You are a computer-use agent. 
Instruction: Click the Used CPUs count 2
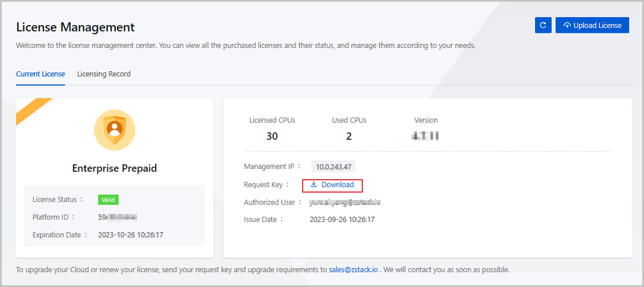[349, 136]
